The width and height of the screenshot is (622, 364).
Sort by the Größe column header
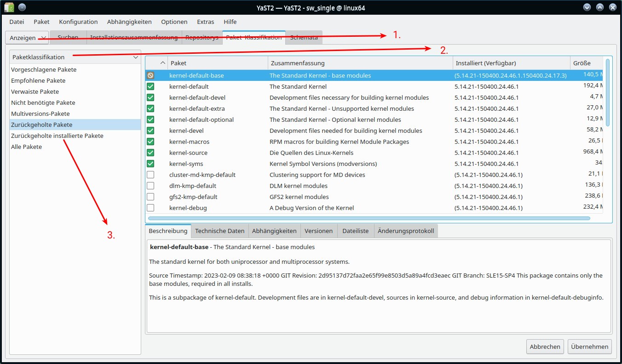pyautogui.click(x=587, y=63)
